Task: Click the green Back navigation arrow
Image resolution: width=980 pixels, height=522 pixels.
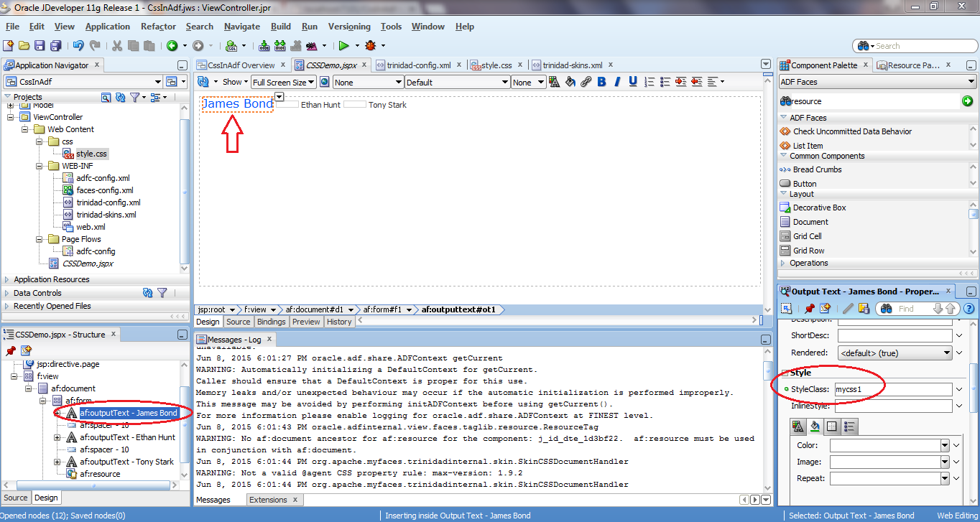Action: tap(172, 46)
